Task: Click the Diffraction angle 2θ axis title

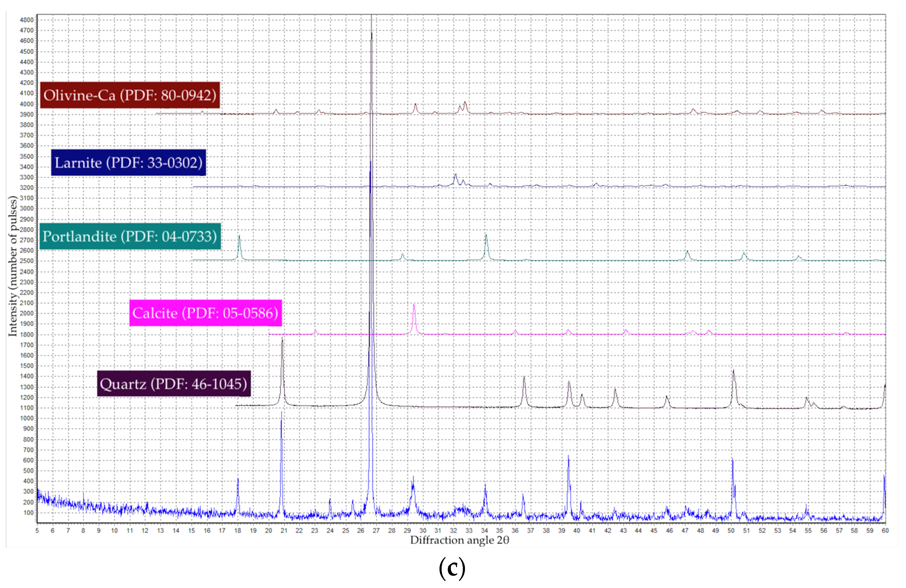Action: (459, 540)
